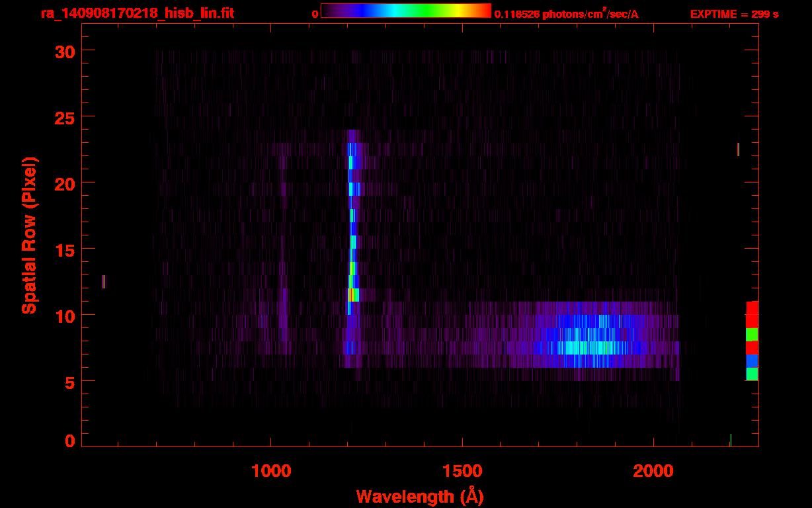This screenshot has width=812, height=508.
Task: Click the blue block in the right-edge color column
Action: 752,361
